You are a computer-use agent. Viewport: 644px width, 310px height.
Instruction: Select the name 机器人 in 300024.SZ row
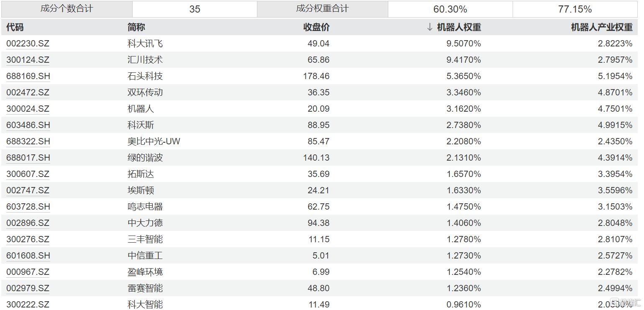click(141, 109)
